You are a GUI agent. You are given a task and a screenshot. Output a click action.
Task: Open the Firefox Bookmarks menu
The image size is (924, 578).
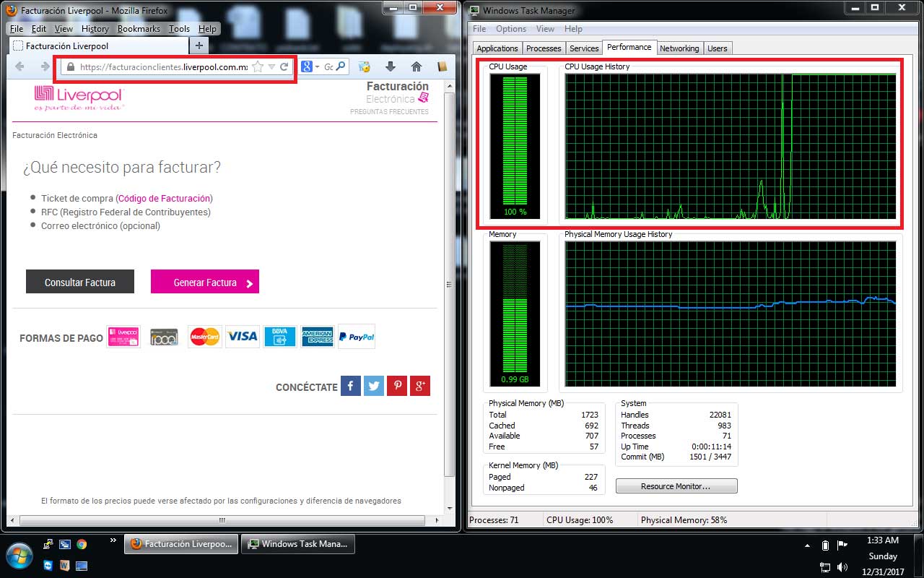pyautogui.click(x=139, y=29)
